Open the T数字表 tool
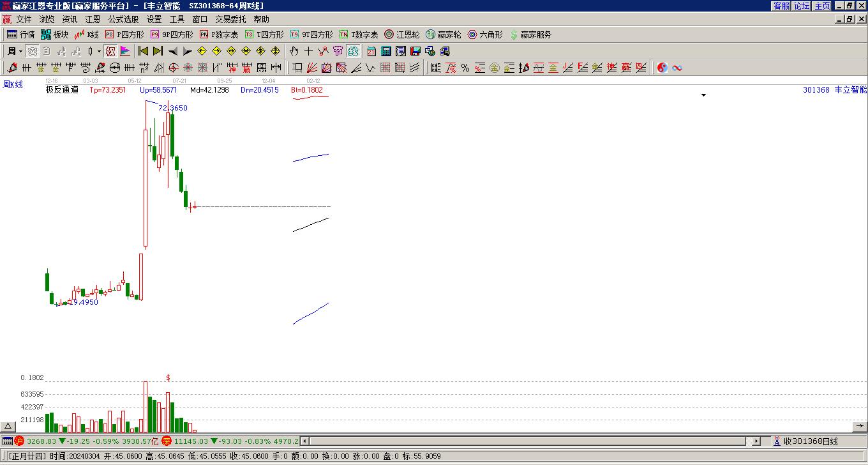The height and width of the screenshot is (465, 868). click(359, 34)
